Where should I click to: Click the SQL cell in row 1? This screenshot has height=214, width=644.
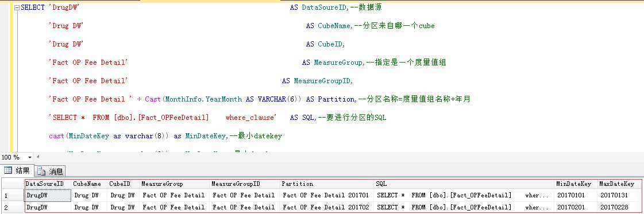click(x=464, y=196)
